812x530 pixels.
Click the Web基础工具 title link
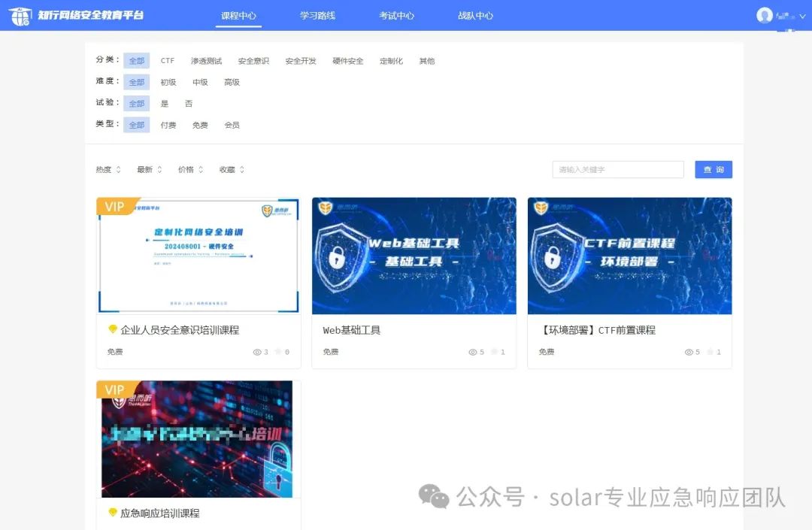click(x=352, y=330)
